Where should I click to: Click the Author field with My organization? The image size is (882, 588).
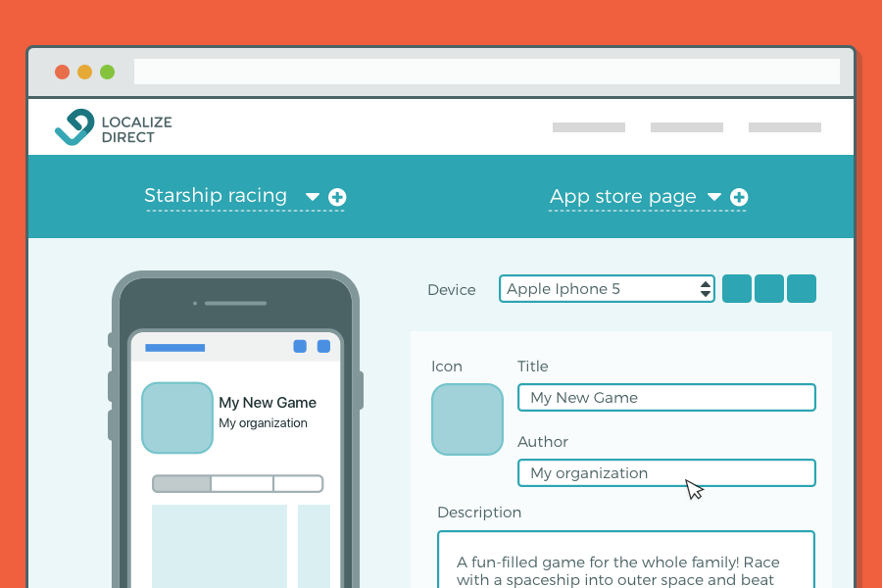[666, 473]
